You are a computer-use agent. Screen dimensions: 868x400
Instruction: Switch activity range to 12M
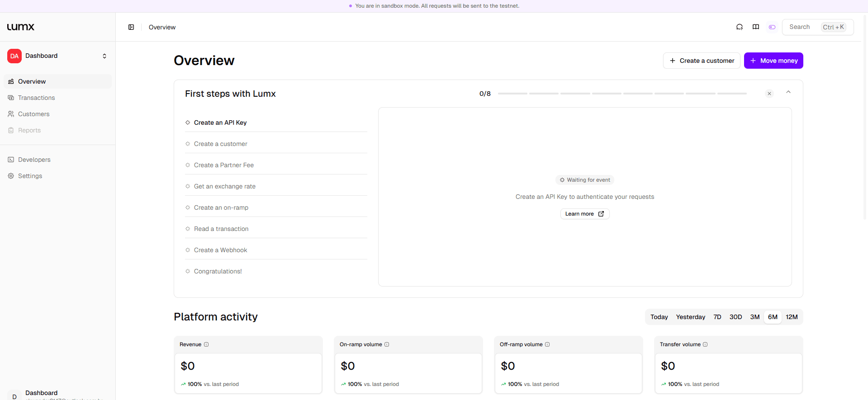tap(792, 317)
